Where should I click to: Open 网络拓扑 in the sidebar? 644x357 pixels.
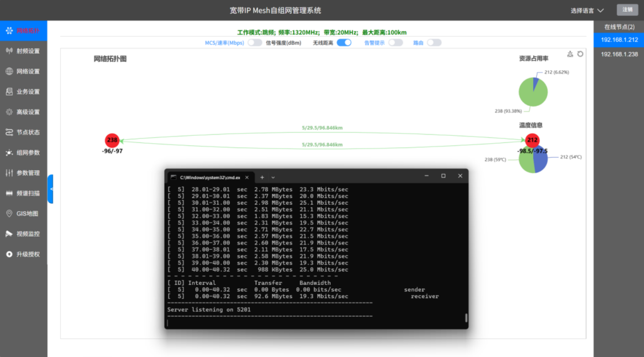(x=23, y=31)
